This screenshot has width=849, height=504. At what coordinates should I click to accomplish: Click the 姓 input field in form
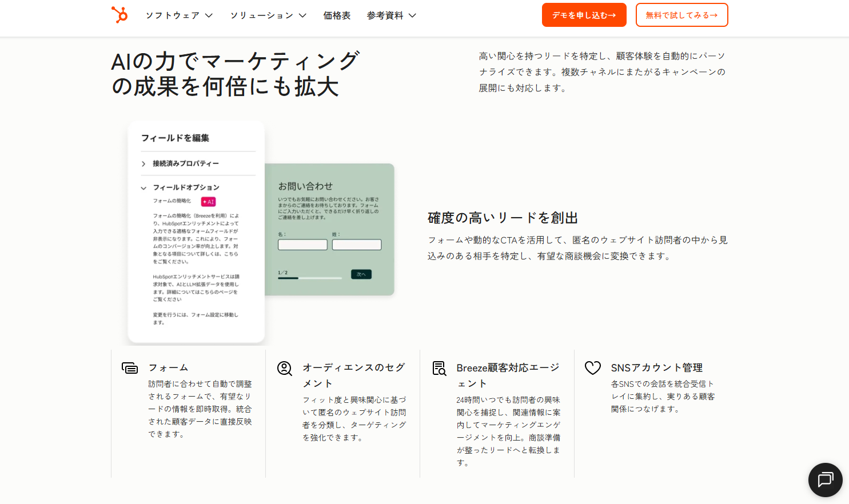click(357, 245)
